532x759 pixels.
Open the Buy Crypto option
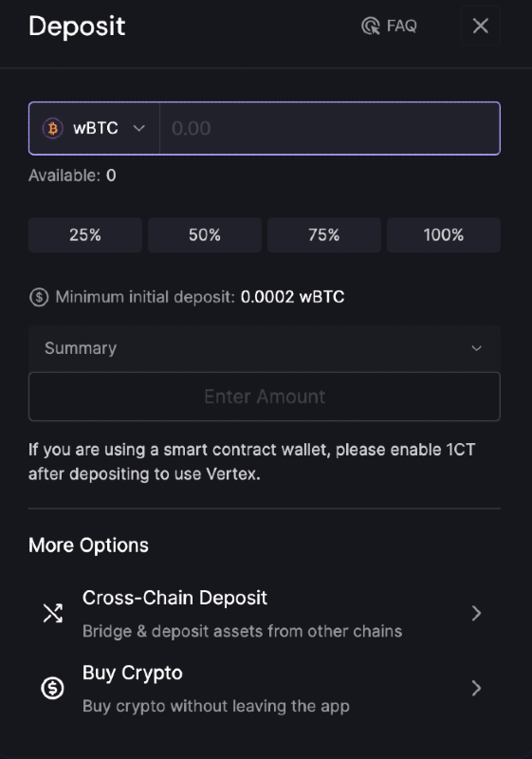[x=265, y=689]
